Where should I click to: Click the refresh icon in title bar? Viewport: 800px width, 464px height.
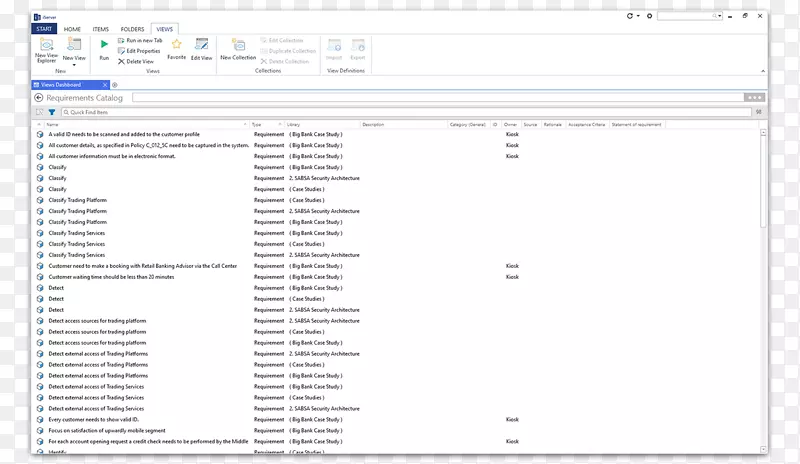630,16
